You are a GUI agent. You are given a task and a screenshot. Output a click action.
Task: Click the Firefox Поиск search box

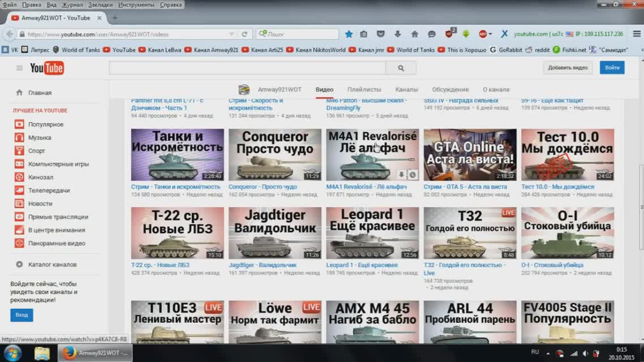[297, 34]
